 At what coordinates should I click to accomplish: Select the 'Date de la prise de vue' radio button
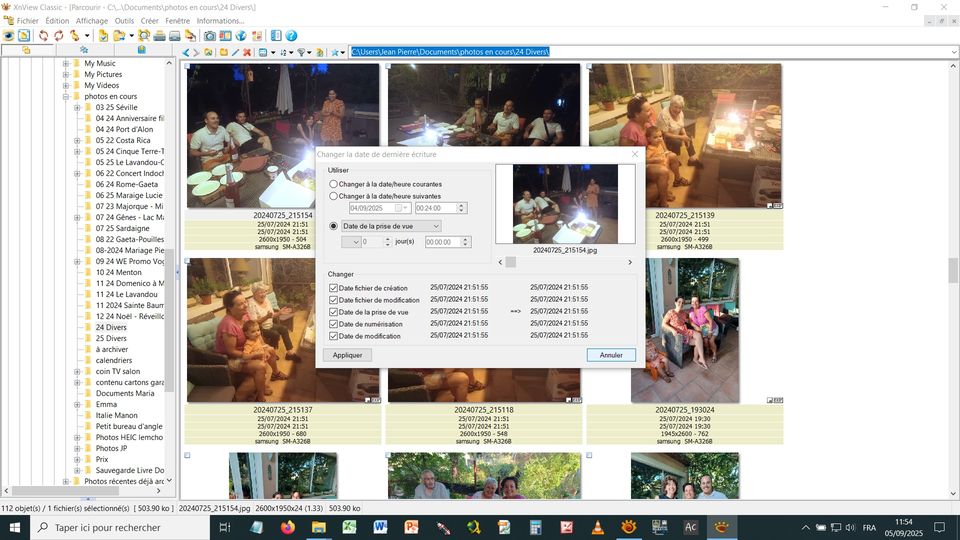click(x=333, y=226)
